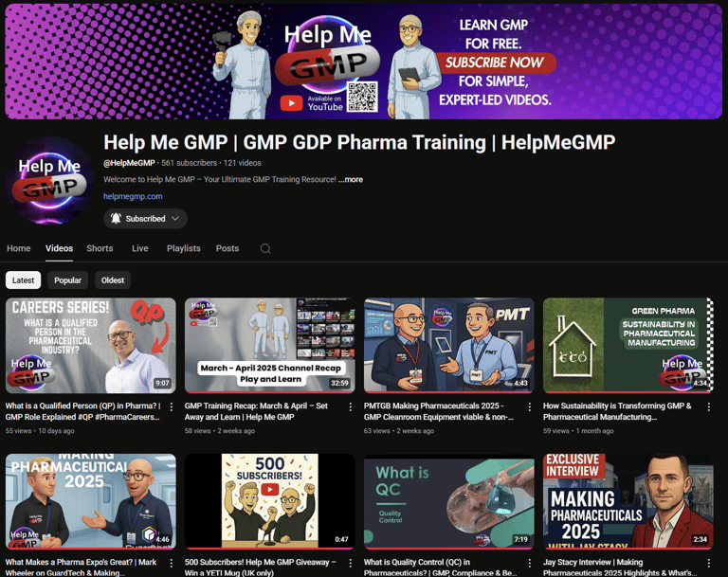Click the channel banner image

[x=364, y=62]
